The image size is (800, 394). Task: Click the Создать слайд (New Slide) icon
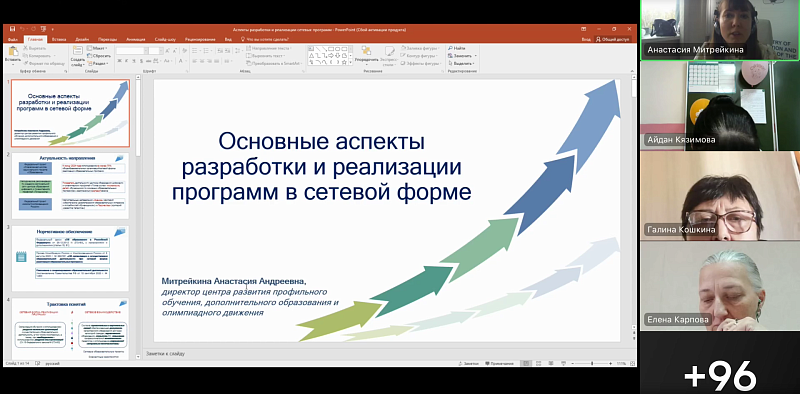click(78, 52)
